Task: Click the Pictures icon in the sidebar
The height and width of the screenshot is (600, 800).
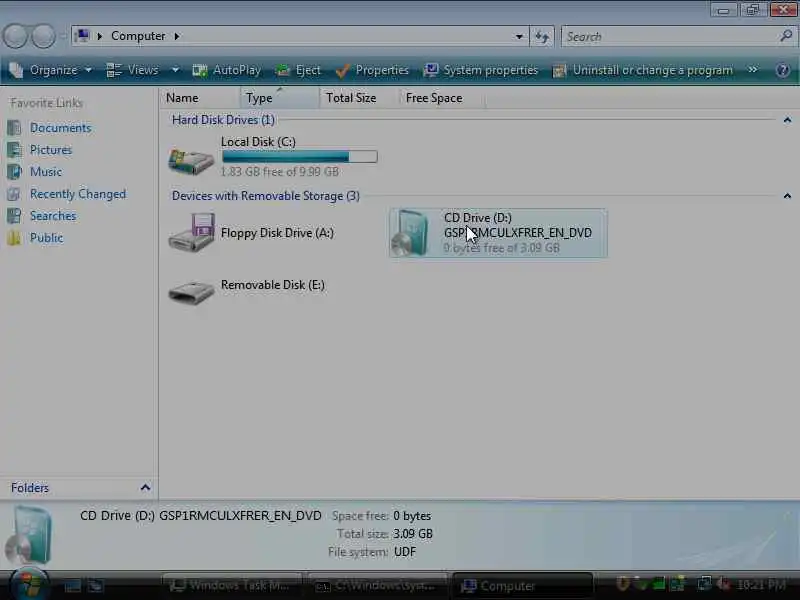Action: tap(14, 149)
